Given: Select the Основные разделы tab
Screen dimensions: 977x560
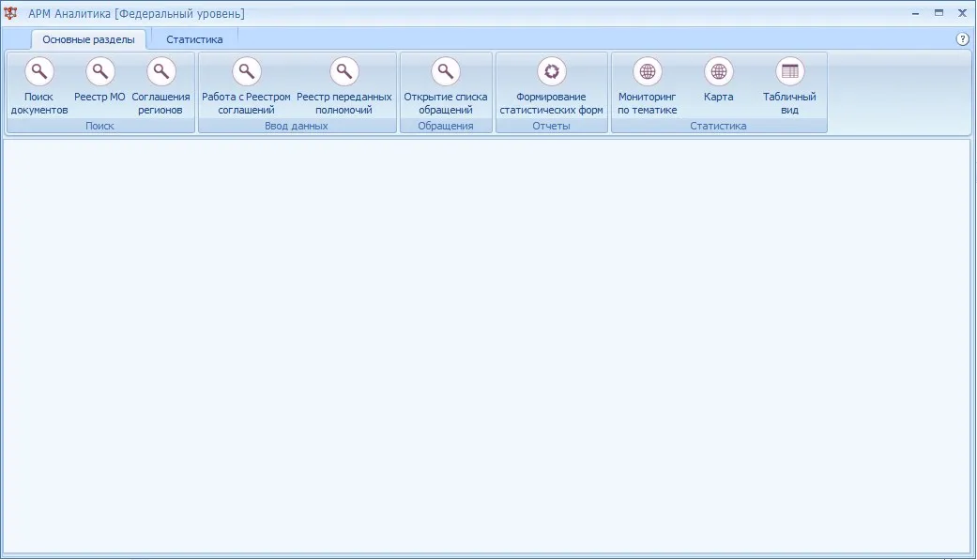Looking at the screenshot, I should tap(88, 39).
